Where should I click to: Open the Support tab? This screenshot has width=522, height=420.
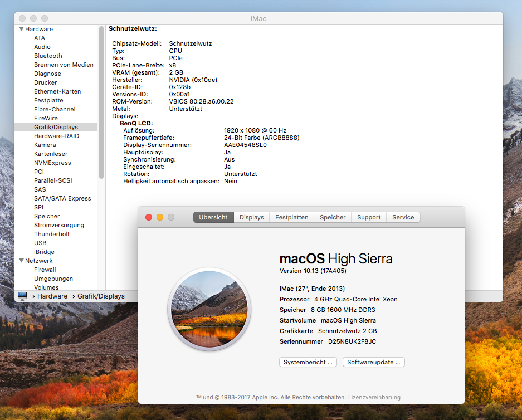tap(369, 217)
